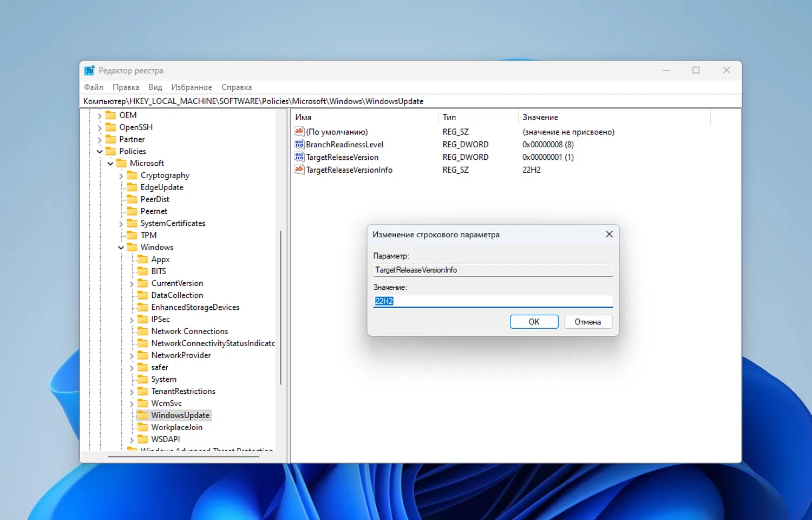The width and height of the screenshot is (812, 520).
Task: Sort values by the Тип column header
Action: click(x=478, y=117)
